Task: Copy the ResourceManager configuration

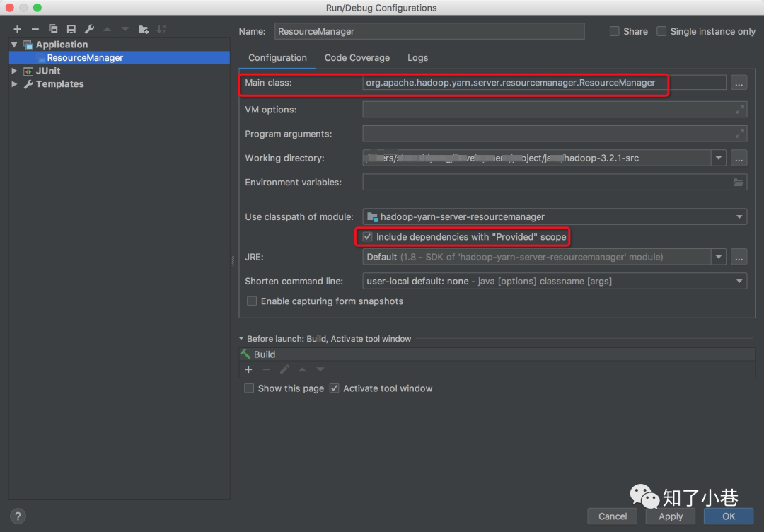Action: click(x=53, y=29)
